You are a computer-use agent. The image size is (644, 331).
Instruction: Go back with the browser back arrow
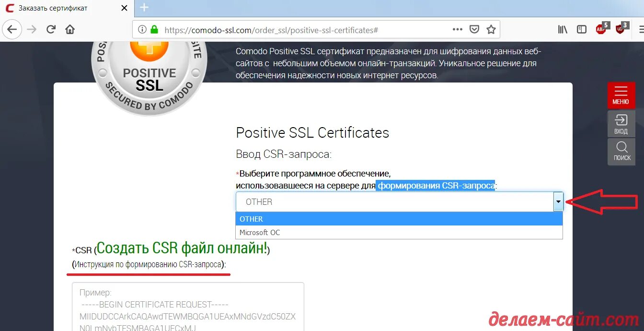pyautogui.click(x=12, y=30)
